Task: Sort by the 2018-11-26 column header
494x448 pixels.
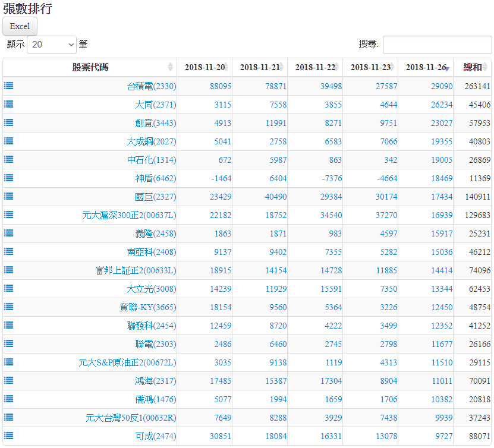Action: tap(426, 67)
